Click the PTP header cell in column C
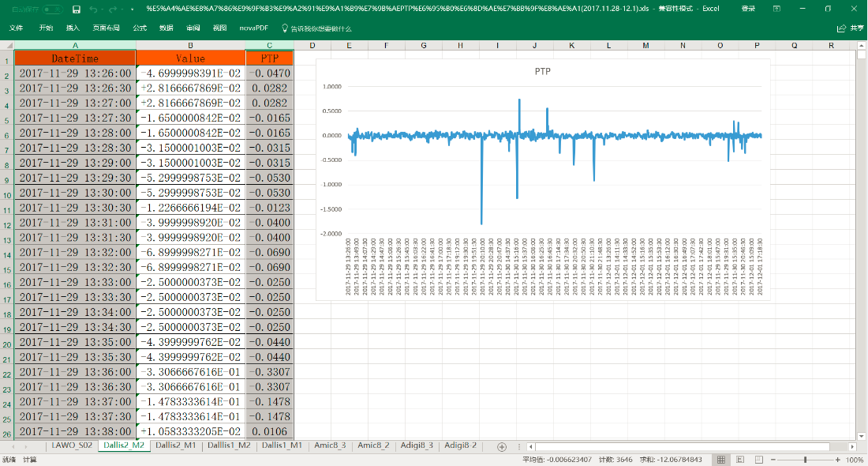This screenshot has height=466, width=868. coord(270,58)
